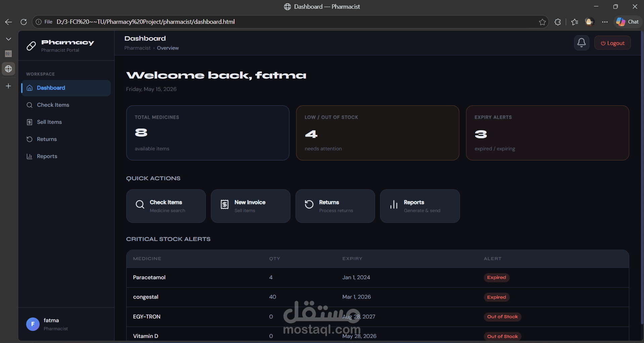
Task: Click the red Logout button
Action: pos(612,43)
